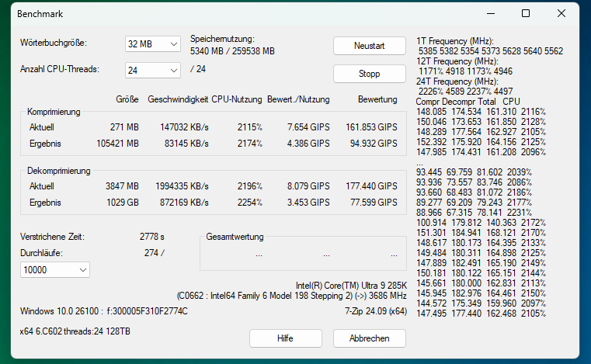Click the Dekomprimierung size 3847 MB
This screenshot has width=591, height=364.
(x=122, y=185)
